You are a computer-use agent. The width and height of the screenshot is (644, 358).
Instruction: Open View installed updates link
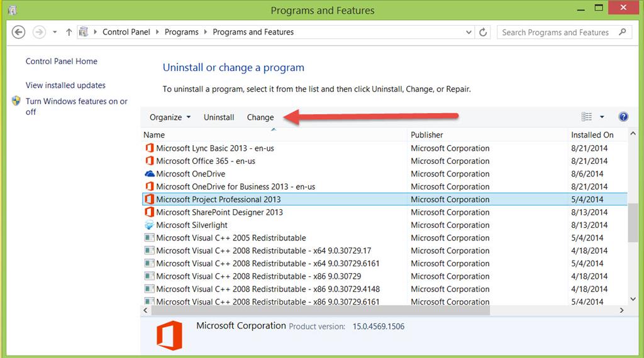65,85
